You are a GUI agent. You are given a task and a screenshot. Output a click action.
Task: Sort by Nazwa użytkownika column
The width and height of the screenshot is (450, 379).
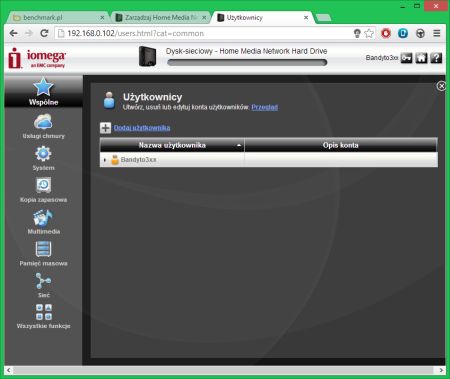(x=172, y=145)
